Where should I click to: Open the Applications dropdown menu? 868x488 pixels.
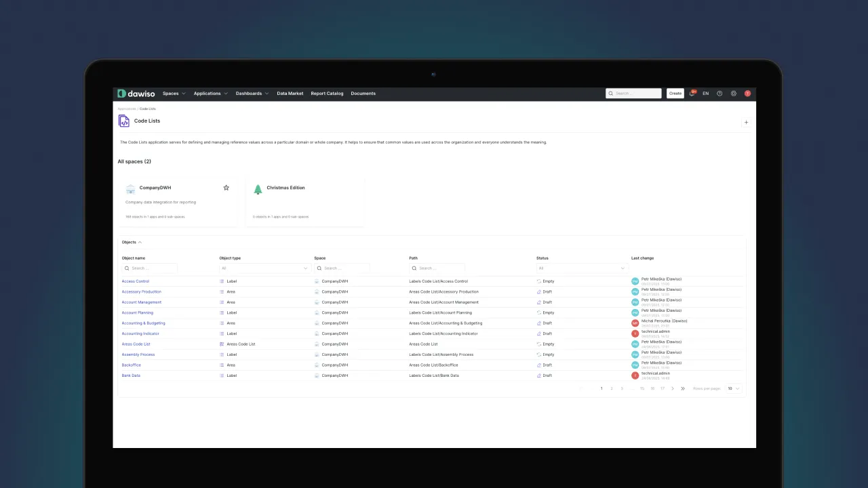coord(211,94)
